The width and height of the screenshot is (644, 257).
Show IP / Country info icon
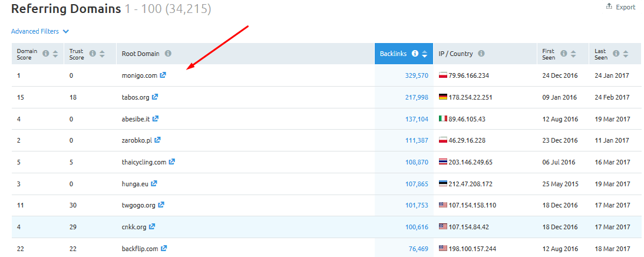[481, 54]
